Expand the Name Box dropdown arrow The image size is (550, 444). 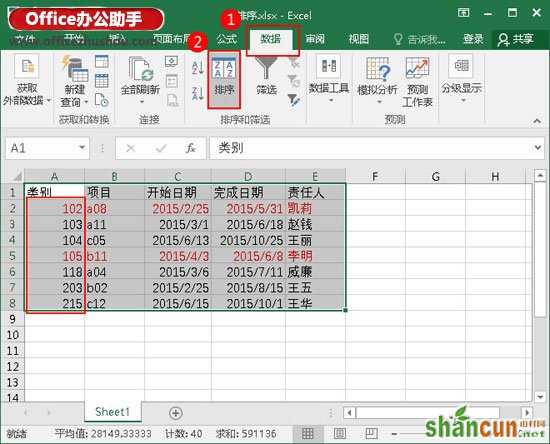tap(82, 148)
